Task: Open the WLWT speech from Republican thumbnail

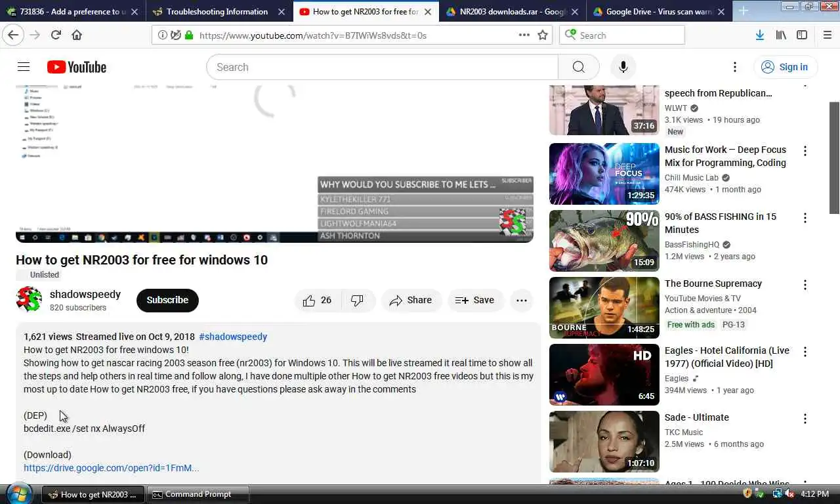Action: point(604,110)
